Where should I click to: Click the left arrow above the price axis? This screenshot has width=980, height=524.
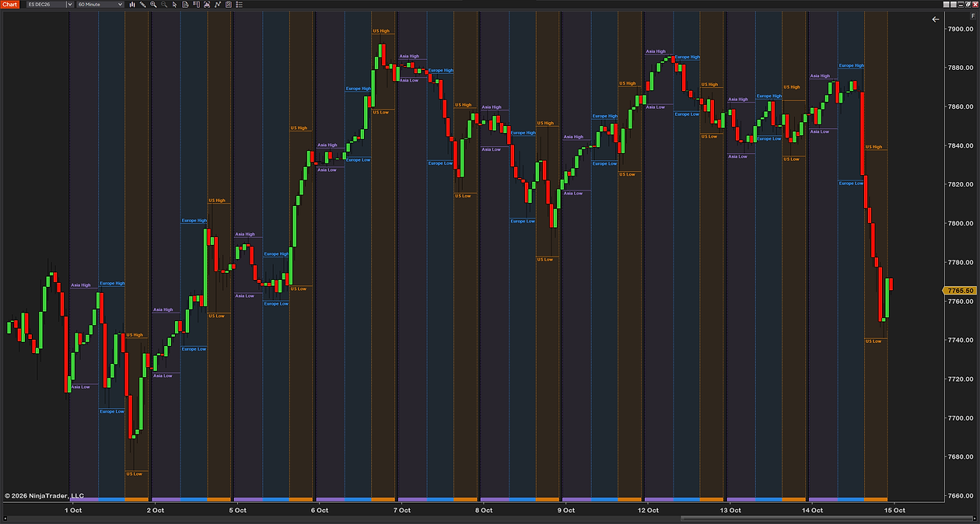coord(935,19)
